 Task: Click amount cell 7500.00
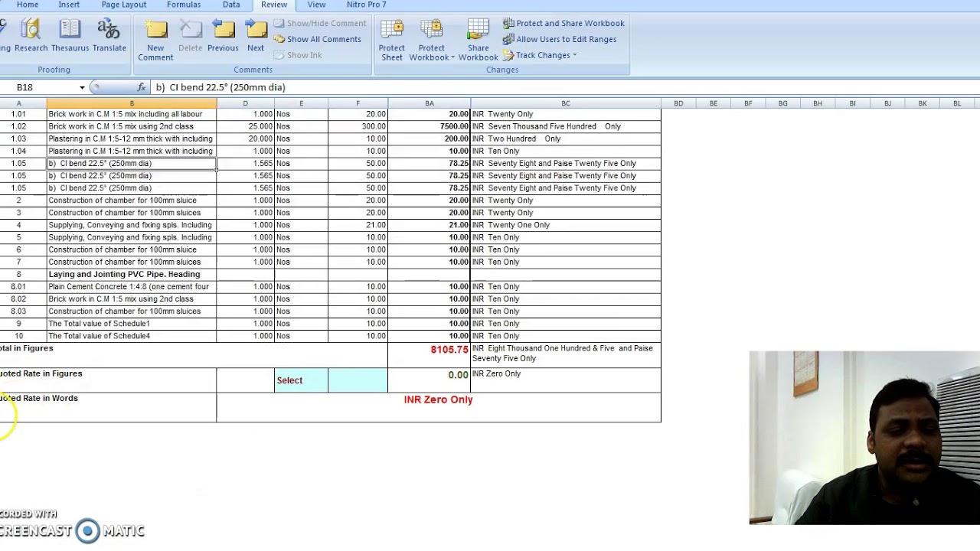[430, 126]
